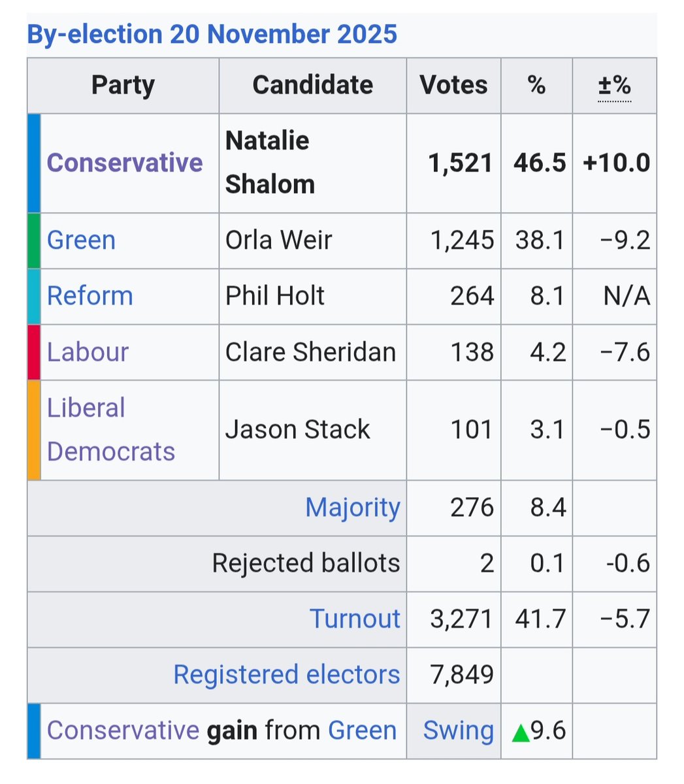684x784 pixels.
Task: Open the Green link in the gain summary row
Action: 362,730
